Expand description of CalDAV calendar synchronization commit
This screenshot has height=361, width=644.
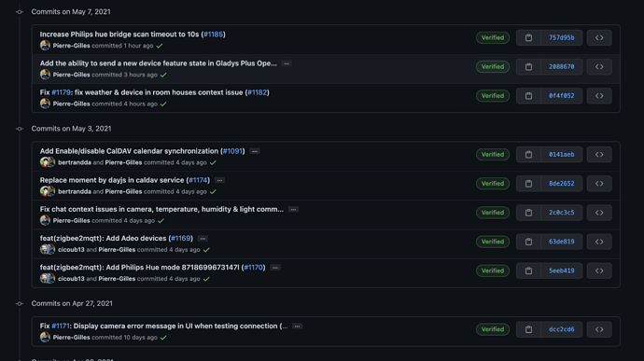tap(255, 151)
